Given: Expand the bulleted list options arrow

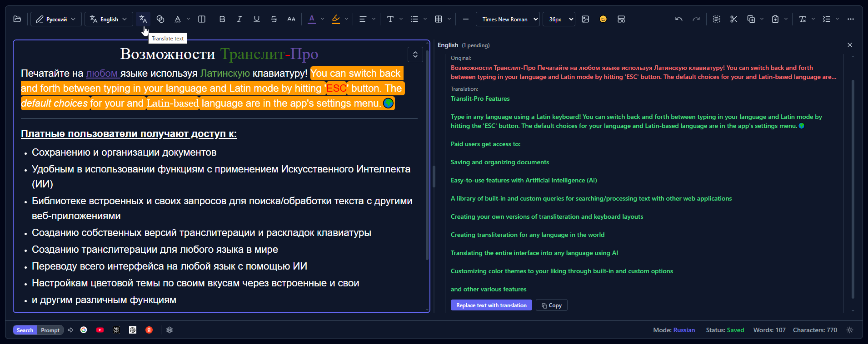Looking at the screenshot, I should click(x=425, y=19).
